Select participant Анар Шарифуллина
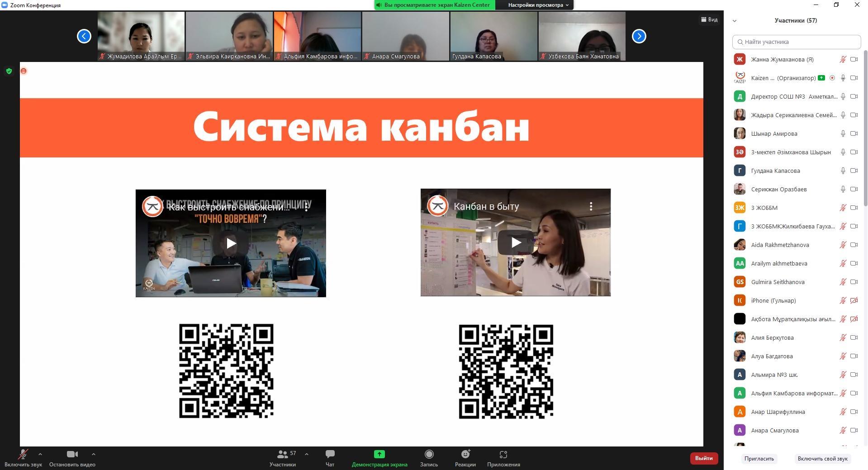Viewport: 868px width, 470px height. pyautogui.click(x=796, y=412)
